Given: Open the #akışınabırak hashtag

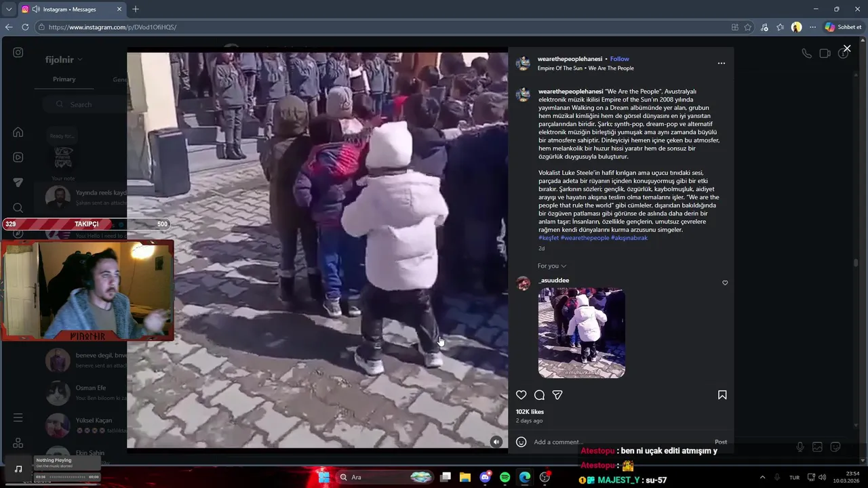Looking at the screenshot, I should 629,238.
